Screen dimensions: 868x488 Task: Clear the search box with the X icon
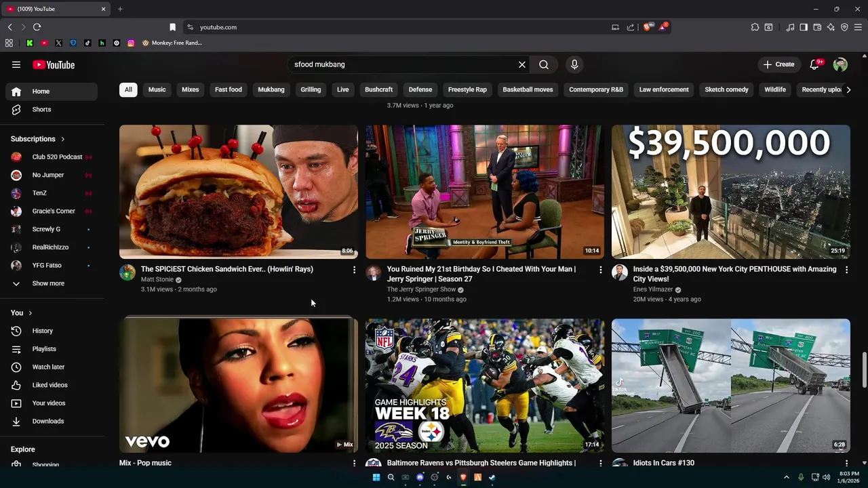click(x=522, y=64)
